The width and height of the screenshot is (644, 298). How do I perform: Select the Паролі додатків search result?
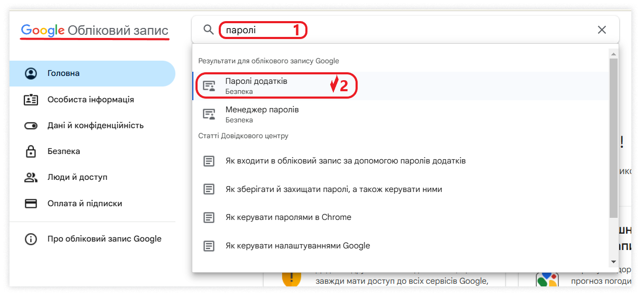click(x=256, y=86)
